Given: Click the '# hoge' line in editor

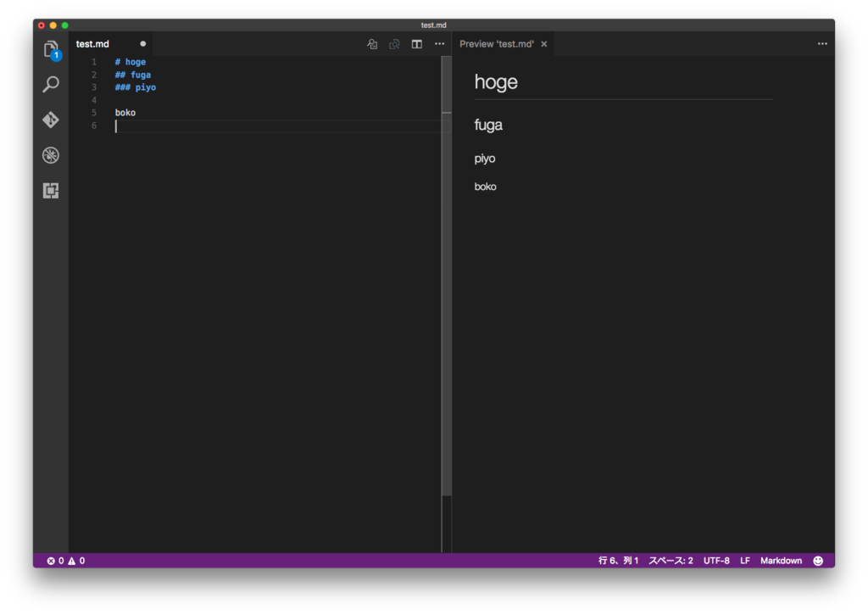Looking at the screenshot, I should tap(131, 62).
